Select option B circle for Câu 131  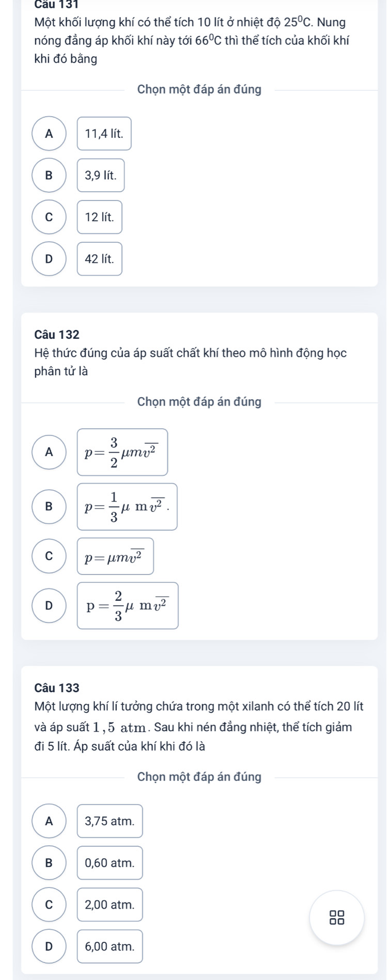[x=49, y=175]
